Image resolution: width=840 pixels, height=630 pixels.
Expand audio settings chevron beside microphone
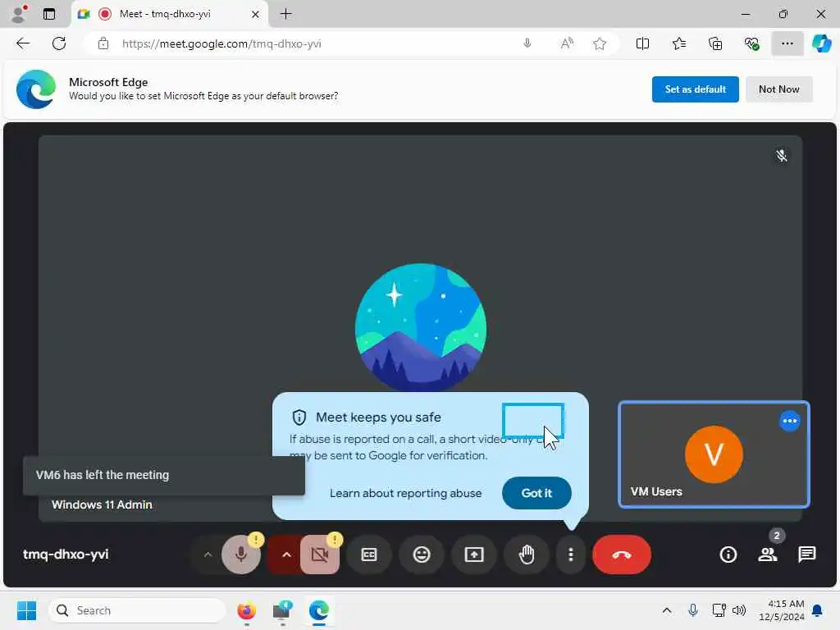click(208, 555)
